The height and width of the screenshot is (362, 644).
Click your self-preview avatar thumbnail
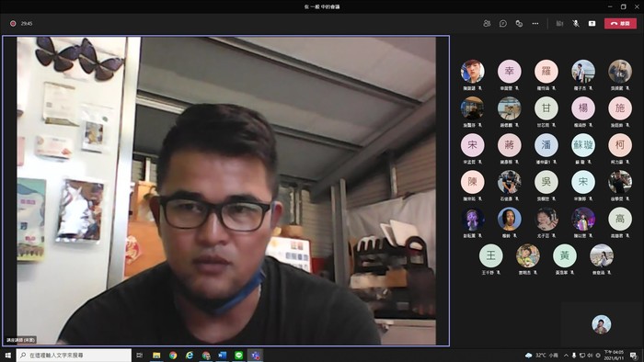(602, 324)
